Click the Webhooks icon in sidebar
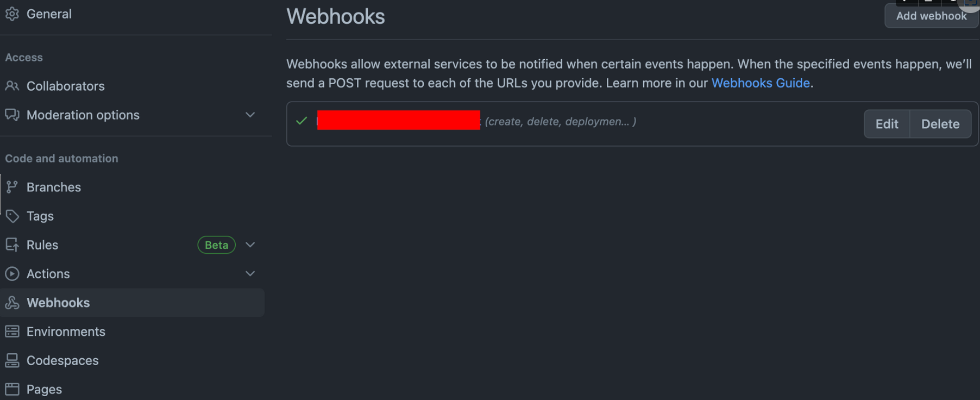This screenshot has width=980, height=400. (12, 302)
